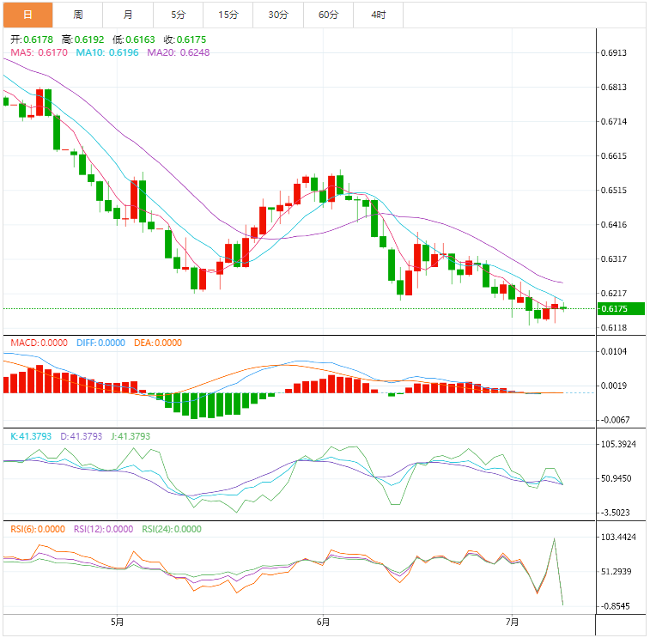The image size is (650, 644).
Task: Open the 5分 timeframe tab
Action: point(179,15)
